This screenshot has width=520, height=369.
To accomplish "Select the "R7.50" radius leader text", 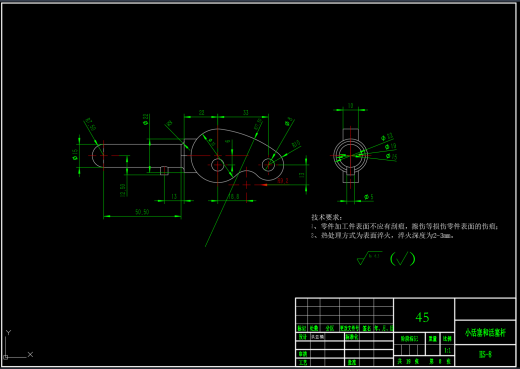I will [x=91, y=124].
